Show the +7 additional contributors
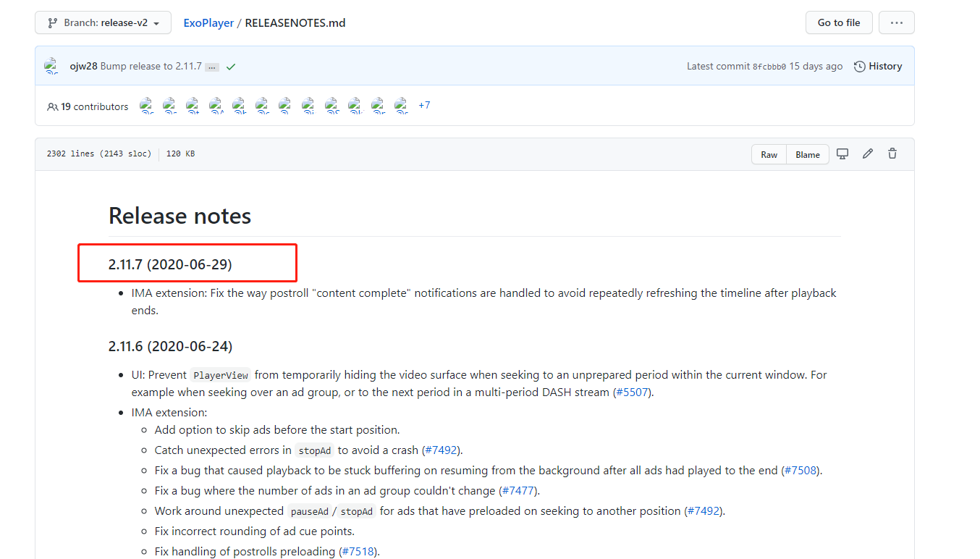This screenshot has width=980, height=559. coord(424,106)
